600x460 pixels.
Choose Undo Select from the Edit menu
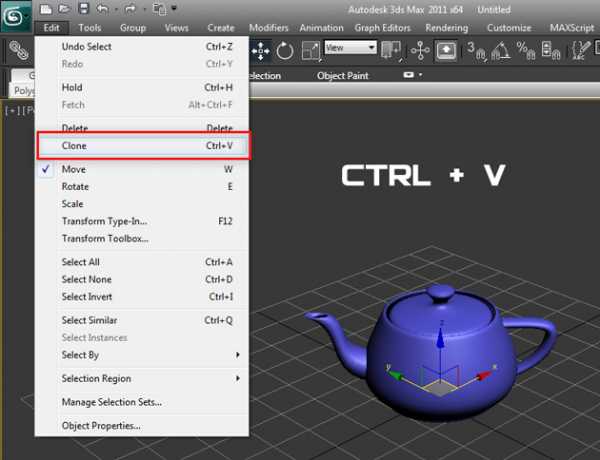coord(142,47)
